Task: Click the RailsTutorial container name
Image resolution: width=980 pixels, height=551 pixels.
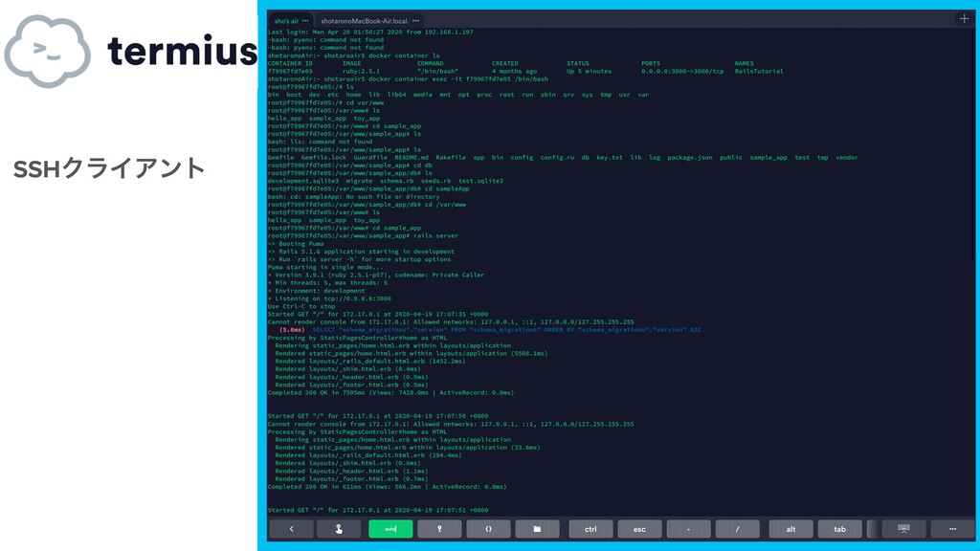Action: [x=759, y=71]
